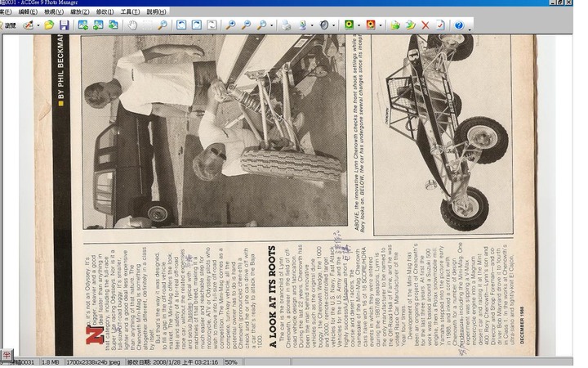Minimize the ACDSee window

point(553,2)
